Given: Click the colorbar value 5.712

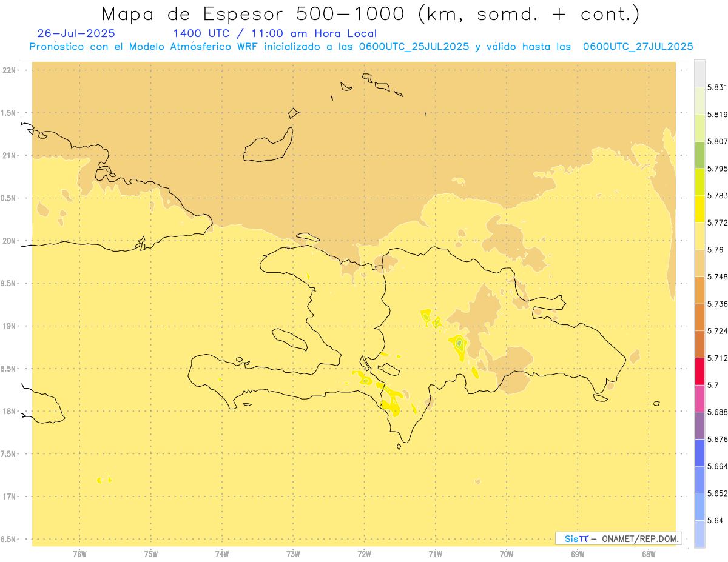Looking at the screenshot, I should tap(718, 358).
